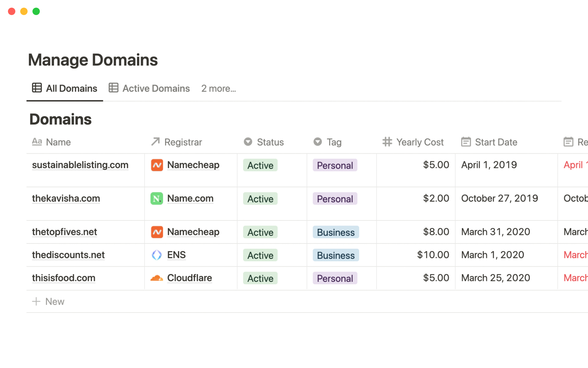
Task: Click the Start Date calendar column icon
Action: tap(466, 142)
